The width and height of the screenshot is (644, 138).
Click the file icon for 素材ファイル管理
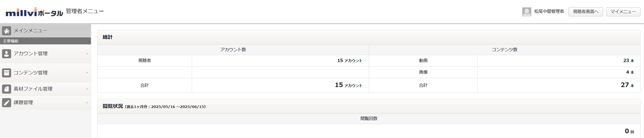pos(7,89)
